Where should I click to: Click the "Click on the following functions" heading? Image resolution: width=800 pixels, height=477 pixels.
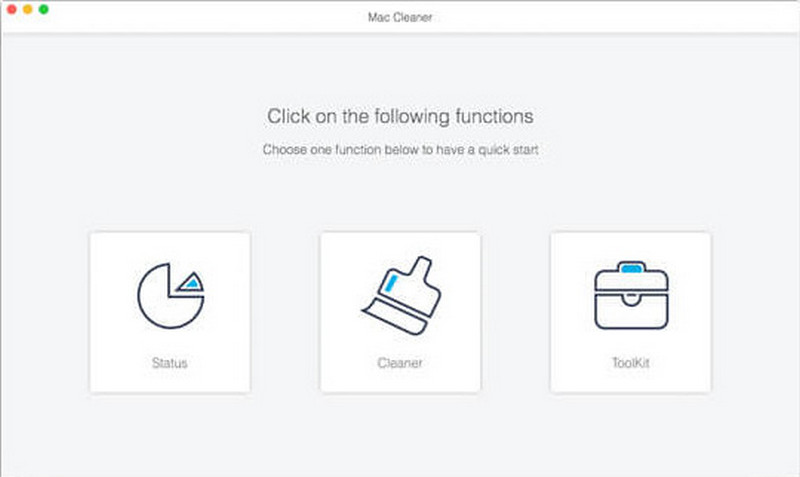400,116
